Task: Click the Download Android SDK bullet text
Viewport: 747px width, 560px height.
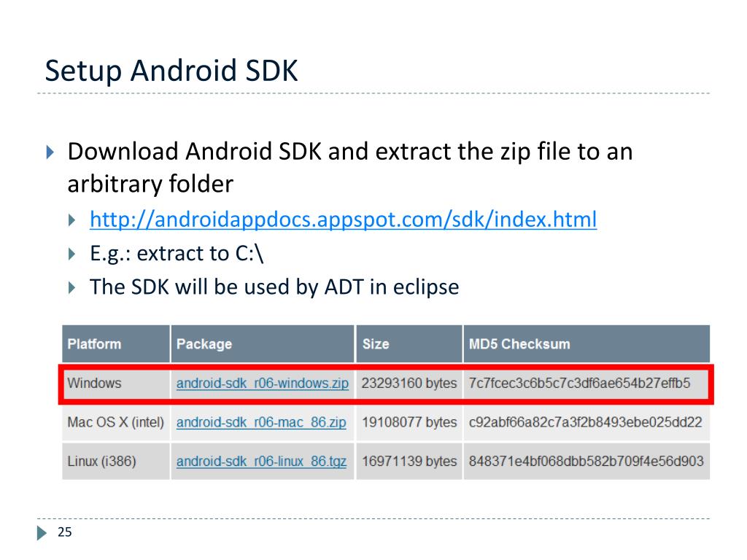Action: pos(350,168)
